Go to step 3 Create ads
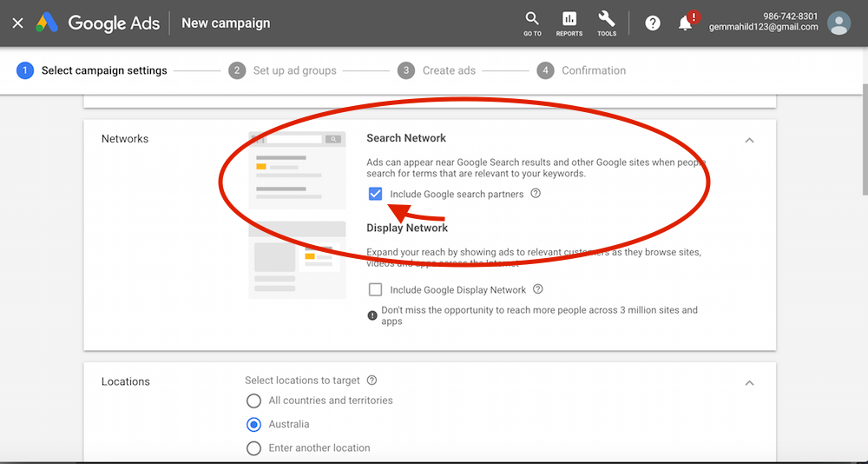 437,70
